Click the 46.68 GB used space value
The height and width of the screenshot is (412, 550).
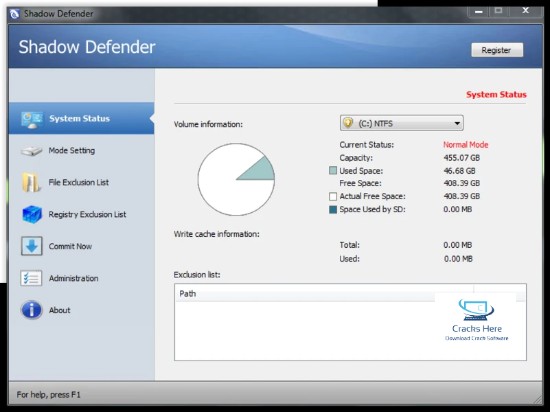pos(459,171)
